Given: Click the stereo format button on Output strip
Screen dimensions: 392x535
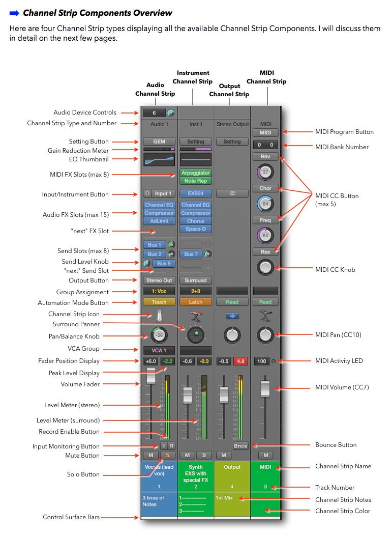Looking at the screenshot, I should (x=232, y=193).
